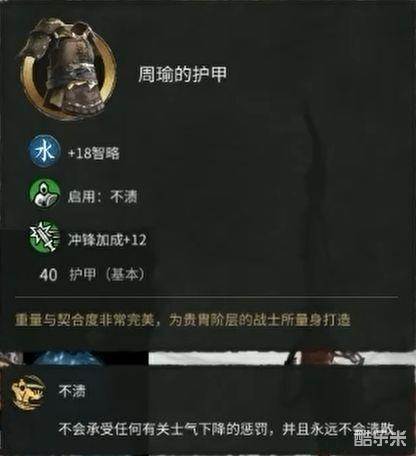Click the golden flavor description text
Screen dimensions: 416x456
point(183,320)
